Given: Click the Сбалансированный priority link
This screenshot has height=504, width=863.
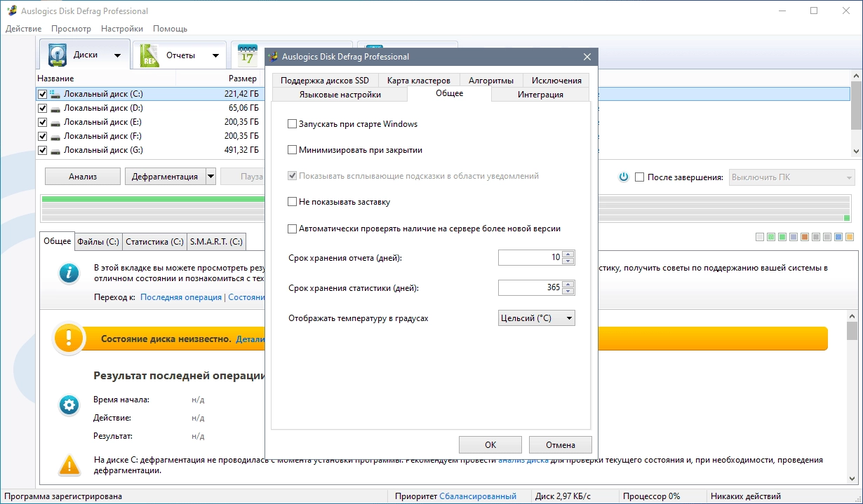Looking at the screenshot, I should pyautogui.click(x=478, y=496).
